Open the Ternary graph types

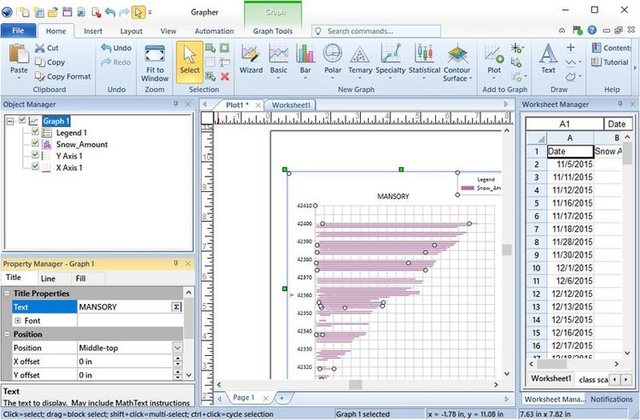(360, 60)
